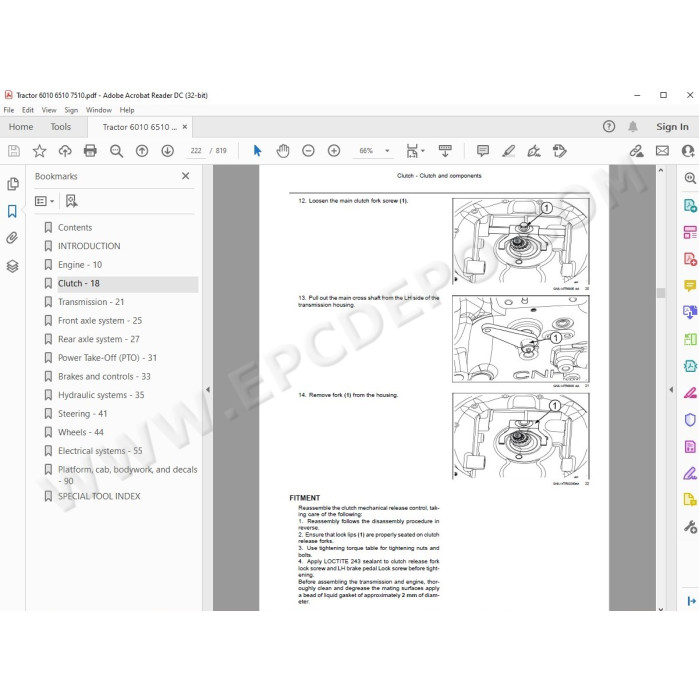Click the cloud upload share icon
Screen dimensions: 700x700
[65, 151]
